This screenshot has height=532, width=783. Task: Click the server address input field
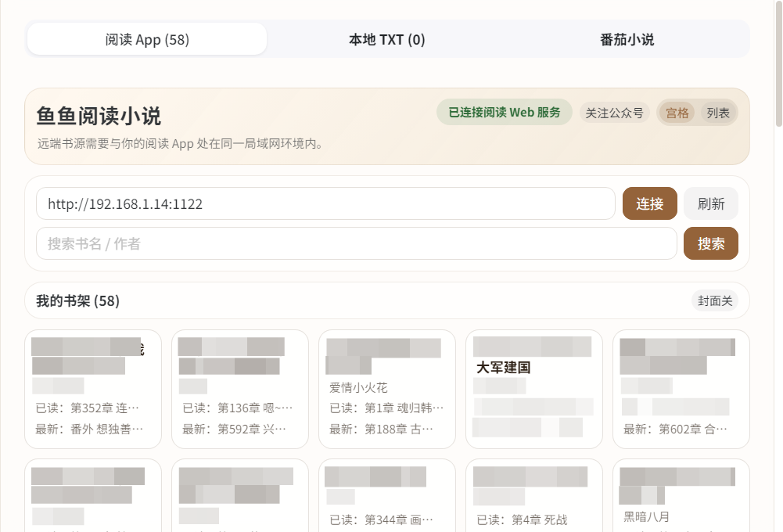coord(325,203)
